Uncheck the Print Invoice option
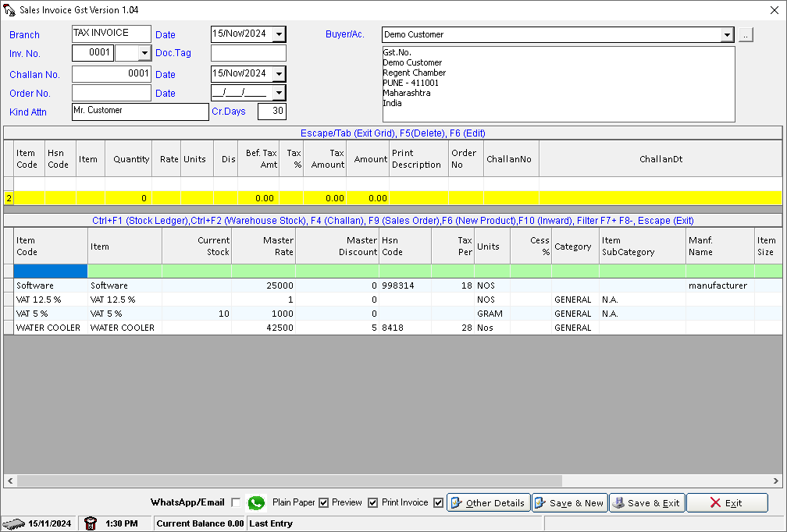The width and height of the screenshot is (787, 532). 373,502
